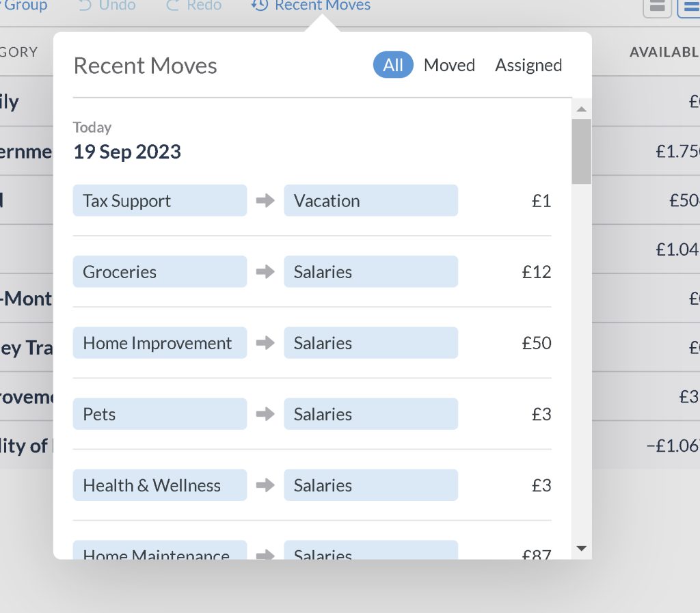
Task: Click the Recent Moves clock icon
Action: tap(259, 5)
